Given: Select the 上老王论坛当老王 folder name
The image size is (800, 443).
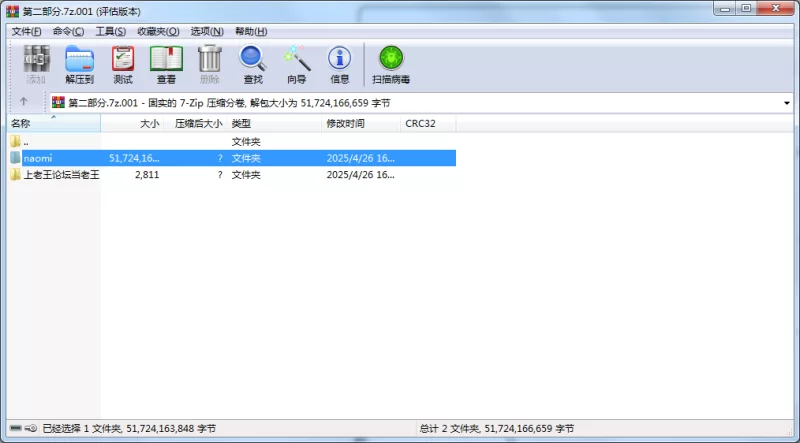Looking at the screenshot, I should tap(62, 175).
